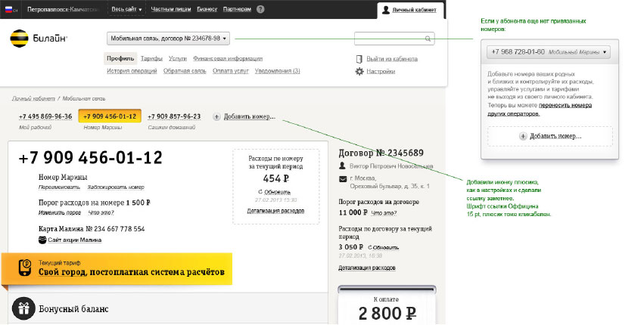Click the search magnifier icon
Viewport: 644px width, 325px height.
(x=428, y=38)
